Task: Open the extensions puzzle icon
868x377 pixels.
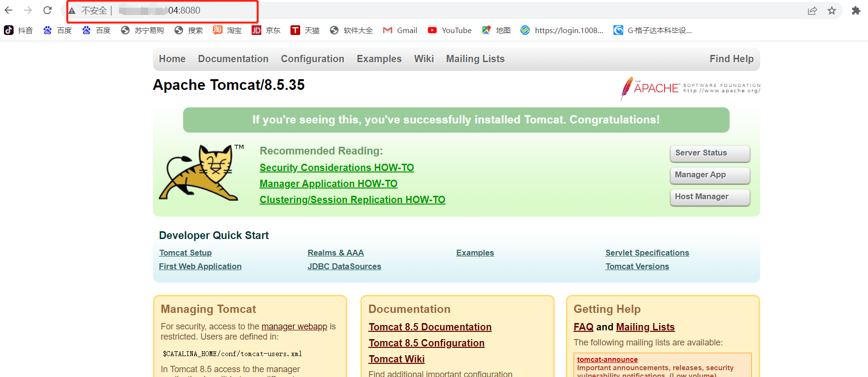Action: (856, 11)
